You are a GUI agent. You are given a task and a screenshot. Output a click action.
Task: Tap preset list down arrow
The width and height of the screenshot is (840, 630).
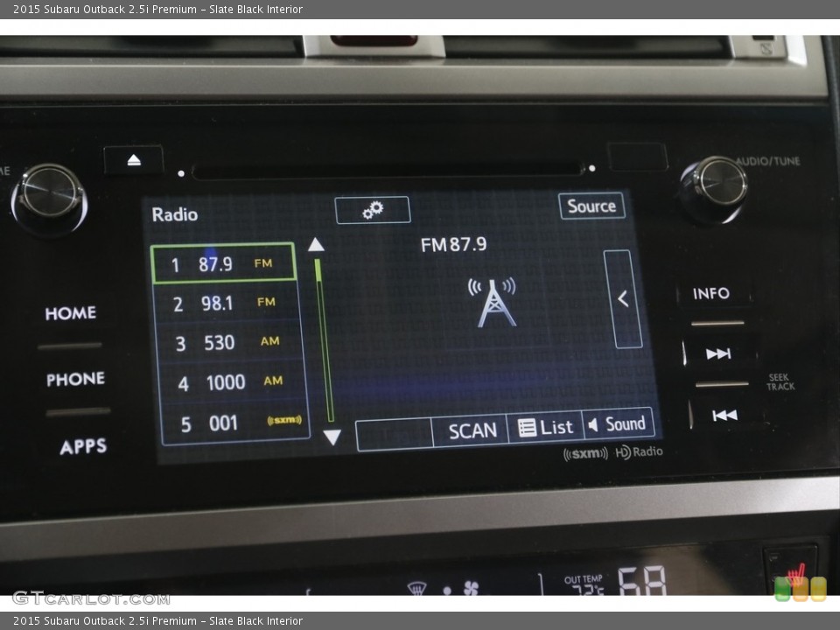[x=332, y=437]
